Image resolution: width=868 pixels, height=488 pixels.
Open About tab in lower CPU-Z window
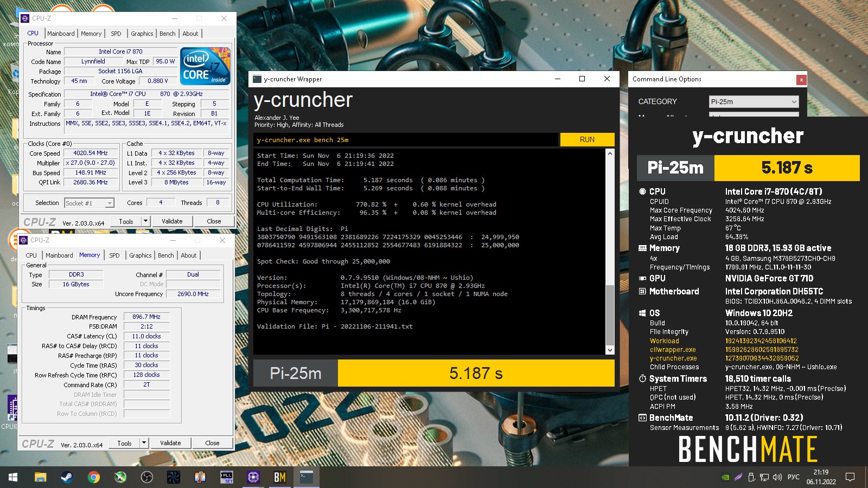tap(189, 255)
